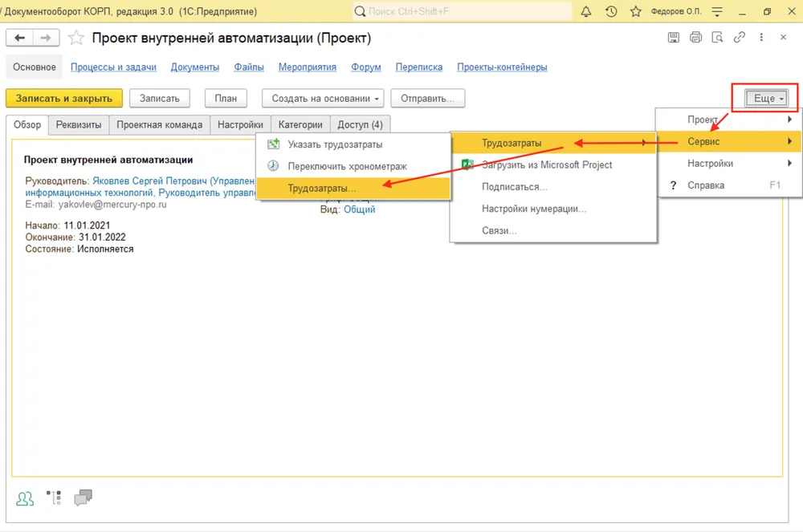Open the Основное section

point(35,67)
